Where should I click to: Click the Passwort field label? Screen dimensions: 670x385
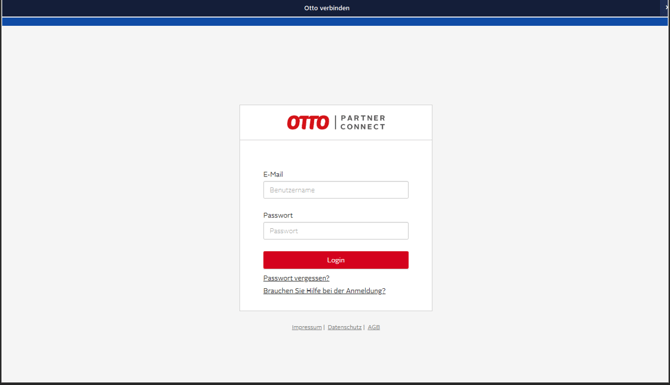(x=278, y=215)
